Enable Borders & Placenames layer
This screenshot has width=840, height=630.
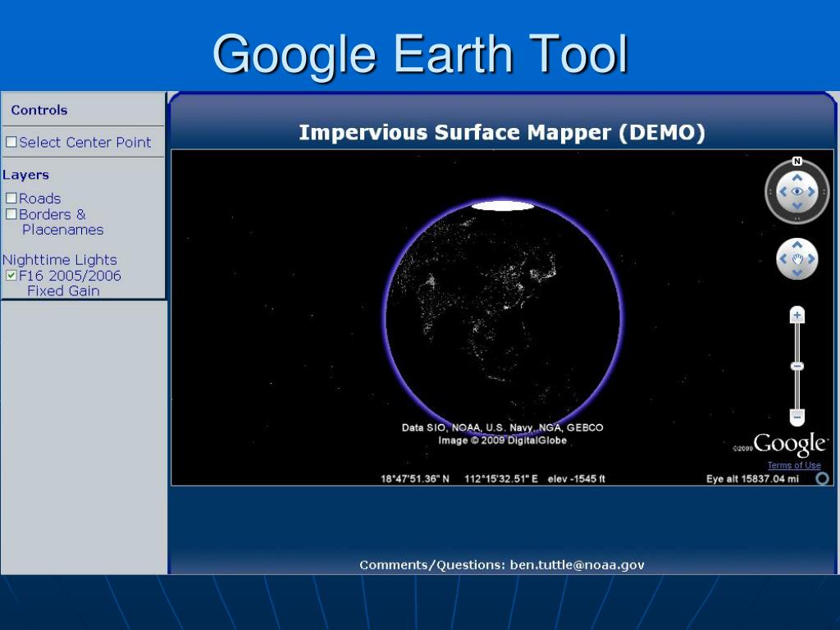click(11, 214)
